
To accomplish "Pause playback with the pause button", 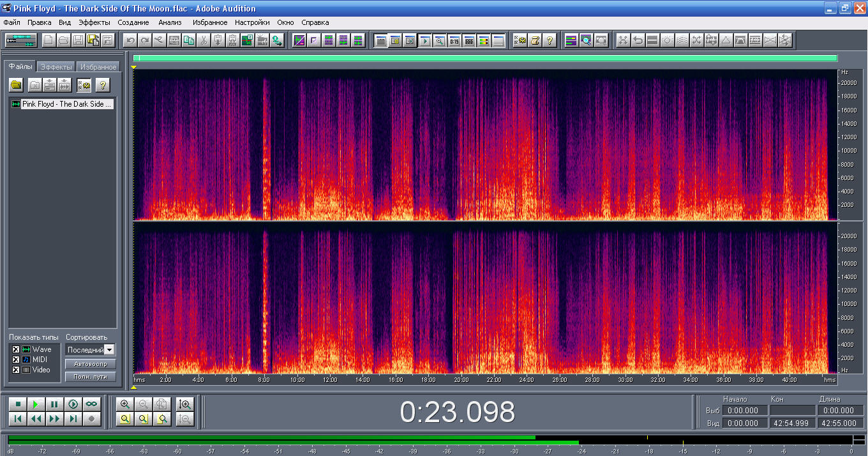I will [x=55, y=404].
